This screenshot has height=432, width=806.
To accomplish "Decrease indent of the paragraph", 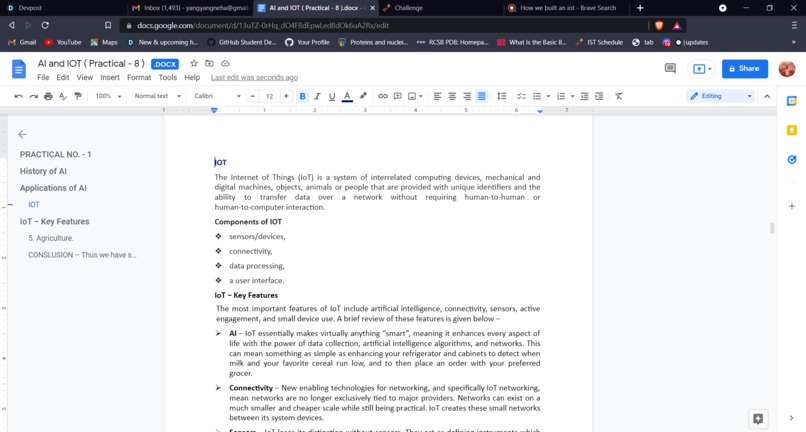I will [x=584, y=96].
